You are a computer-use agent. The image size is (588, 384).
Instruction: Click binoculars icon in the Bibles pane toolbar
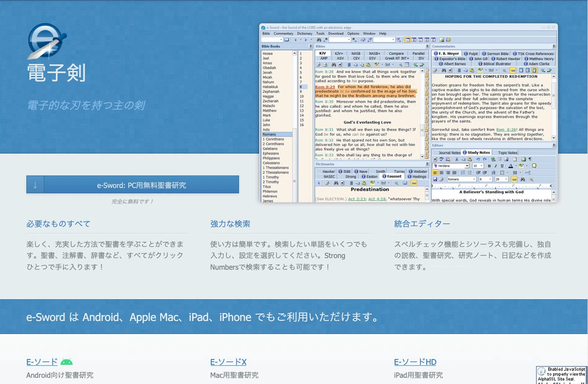pyautogui.click(x=334, y=65)
